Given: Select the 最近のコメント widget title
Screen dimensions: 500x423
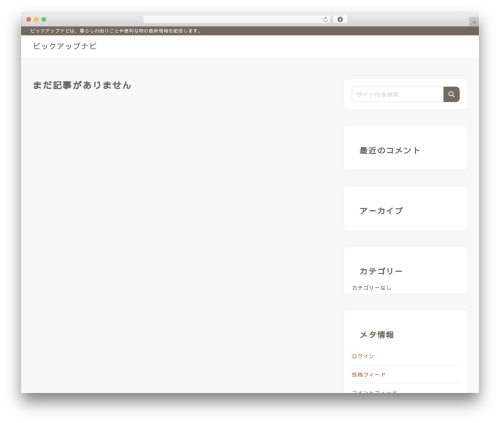Looking at the screenshot, I should [x=390, y=151].
